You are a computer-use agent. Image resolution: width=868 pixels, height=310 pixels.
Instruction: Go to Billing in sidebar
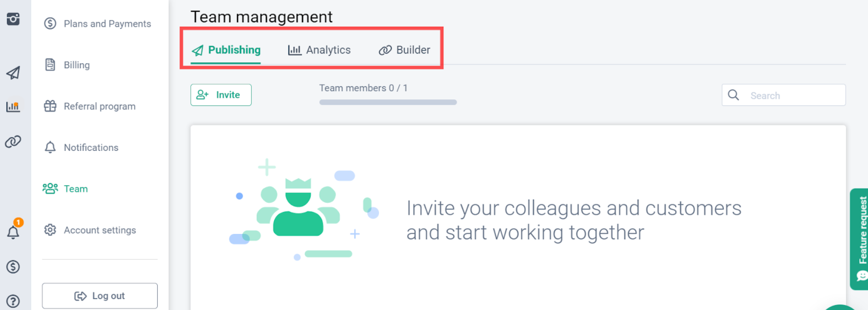click(77, 65)
